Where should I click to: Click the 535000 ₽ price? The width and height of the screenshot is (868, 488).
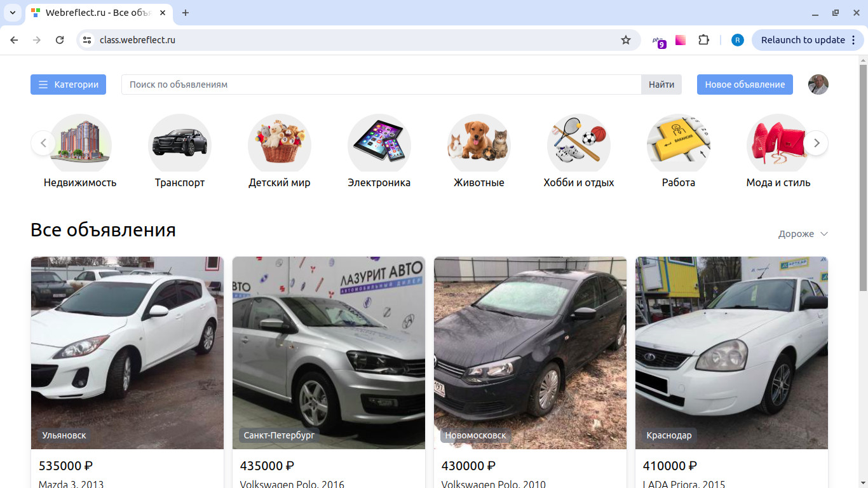66,466
